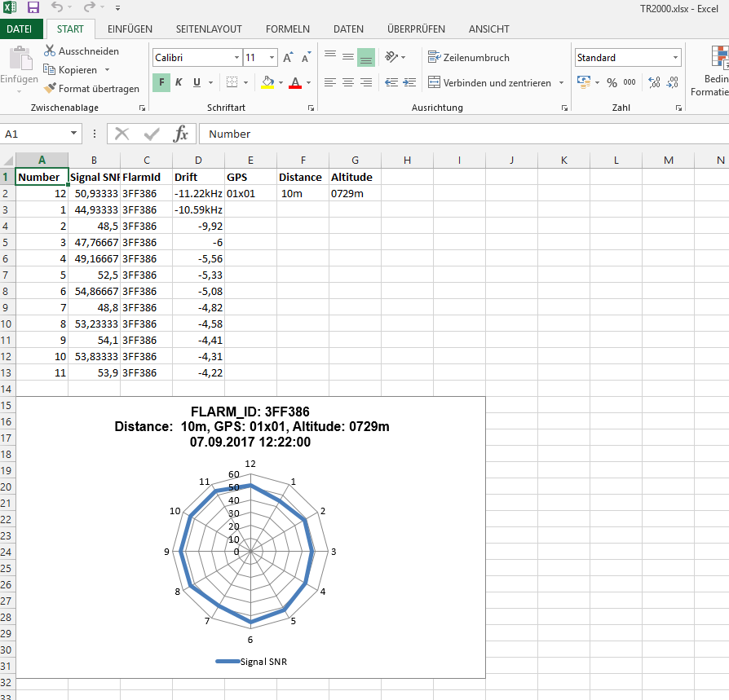Expand the Kopieren dropdown arrow
The width and height of the screenshot is (729, 700).
(107, 70)
